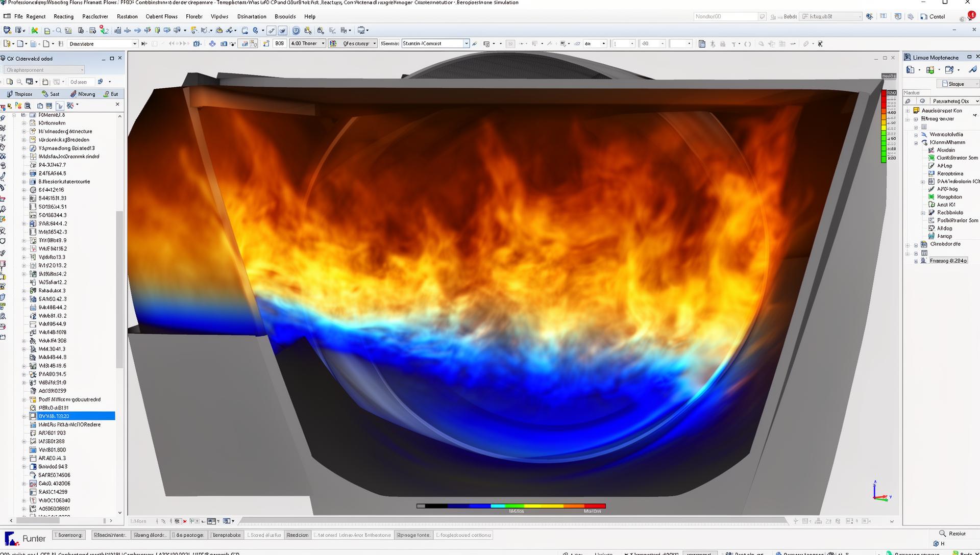The width and height of the screenshot is (980, 555).
Task: Select the Rolradutot.3 tree item
Action: point(52,291)
